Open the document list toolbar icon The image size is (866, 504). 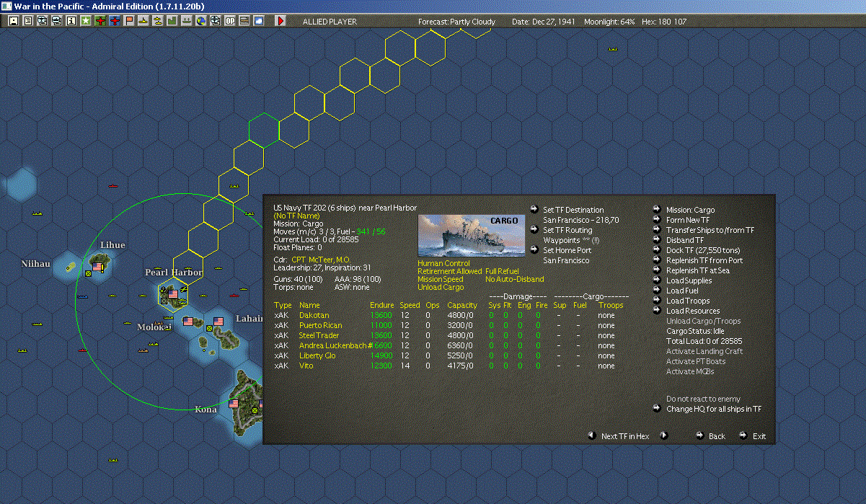coord(28,21)
